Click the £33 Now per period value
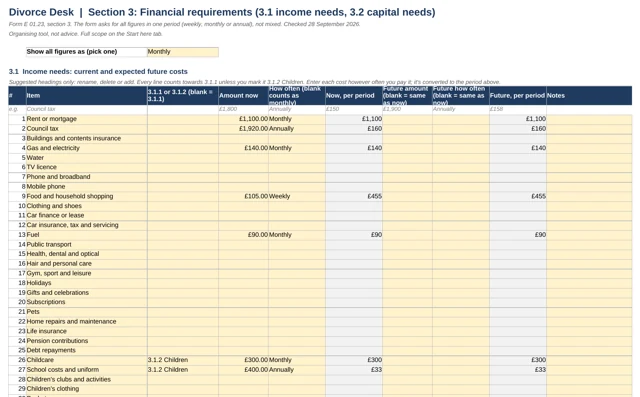The image size is (640, 397). (x=354, y=370)
